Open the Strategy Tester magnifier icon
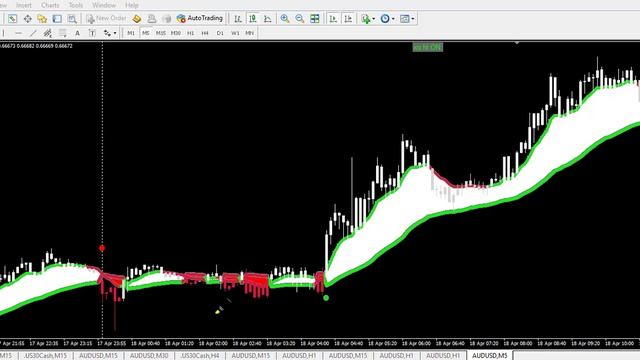This screenshot has height=360, width=640. click(72, 18)
